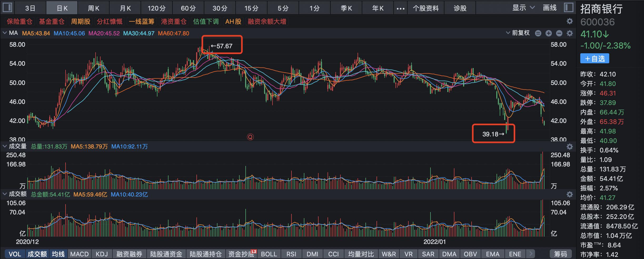The width and height of the screenshot is (644, 259).
Task: Switch to 年K yearly chart
Action: (378, 8)
